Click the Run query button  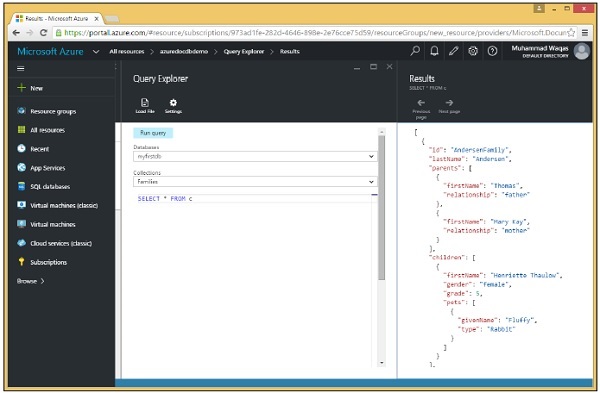coord(153,133)
